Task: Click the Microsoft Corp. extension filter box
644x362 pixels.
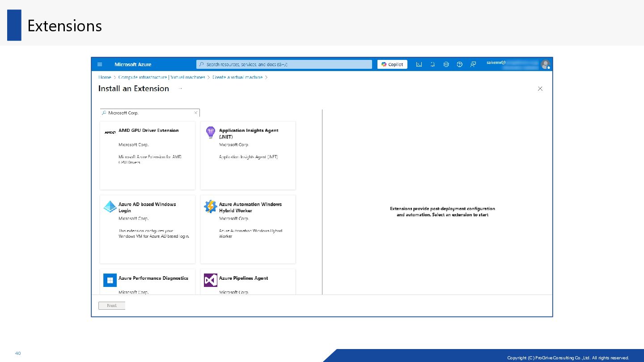Action: click(150, 113)
